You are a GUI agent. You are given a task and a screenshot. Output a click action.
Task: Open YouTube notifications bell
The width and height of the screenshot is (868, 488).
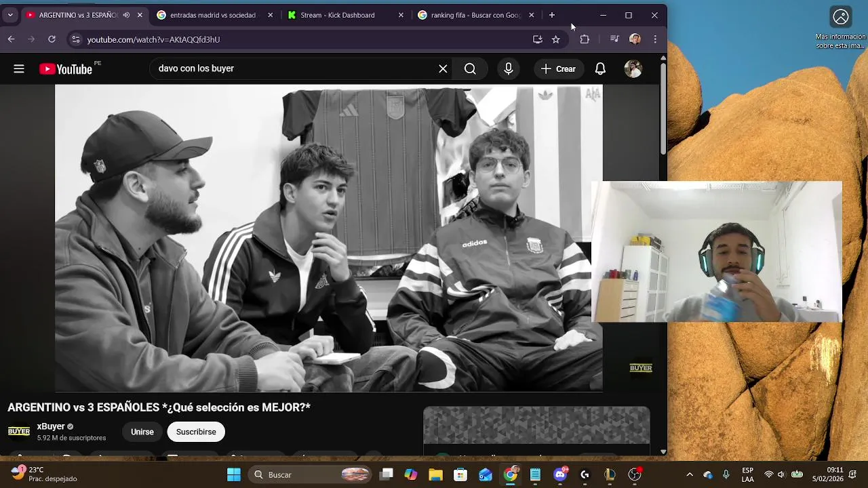click(x=600, y=68)
